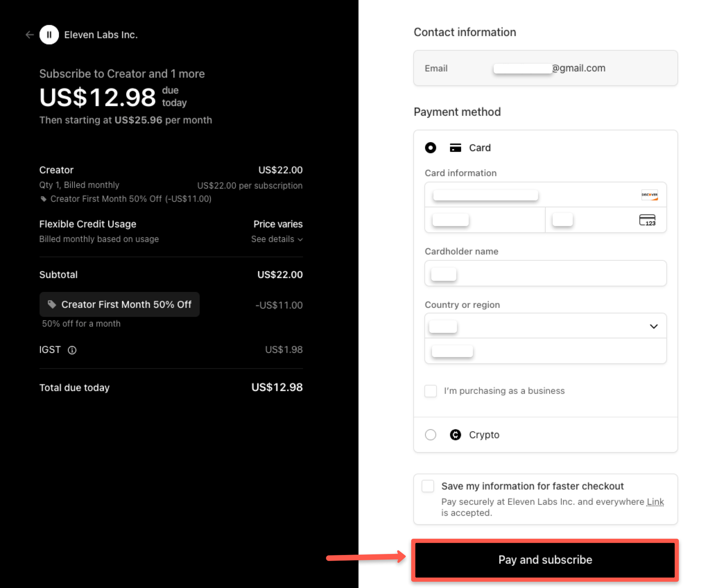The image size is (726, 588).
Task: Click the card icon next to Card option
Action: pyautogui.click(x=455, y=148)
